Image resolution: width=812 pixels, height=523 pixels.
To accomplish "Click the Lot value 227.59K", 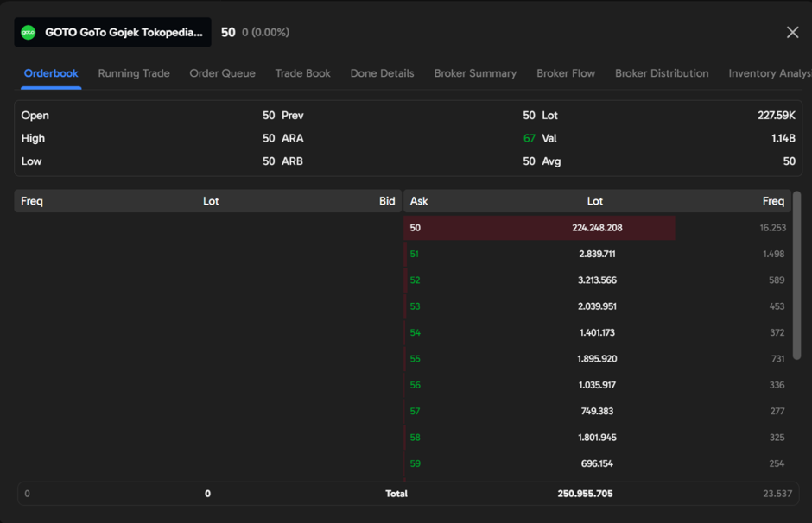I will (x=777, y=116).
